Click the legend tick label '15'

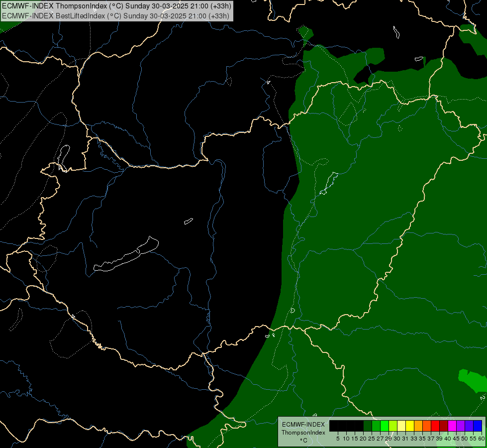click(355, 439)
